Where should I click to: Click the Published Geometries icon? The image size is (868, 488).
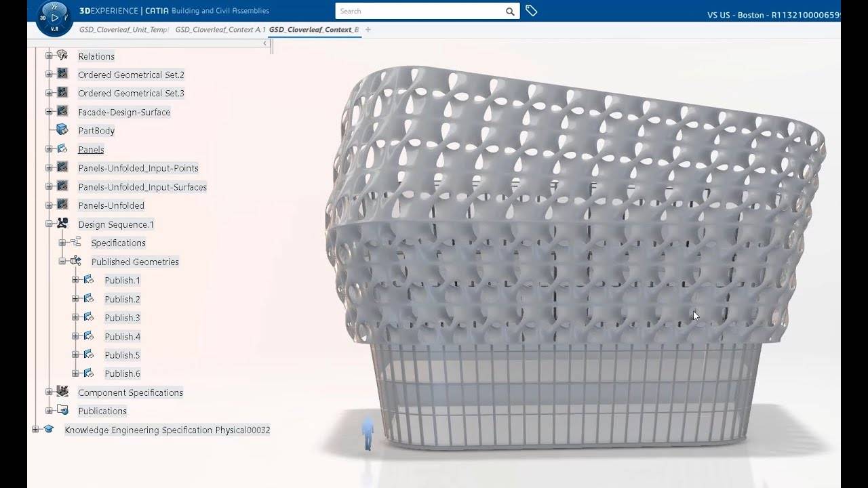(75, 261)
